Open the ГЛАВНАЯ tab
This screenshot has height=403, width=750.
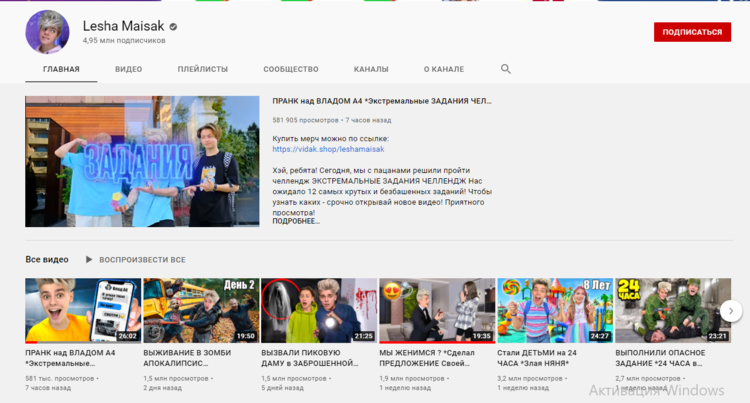click(x=61, y=69)
